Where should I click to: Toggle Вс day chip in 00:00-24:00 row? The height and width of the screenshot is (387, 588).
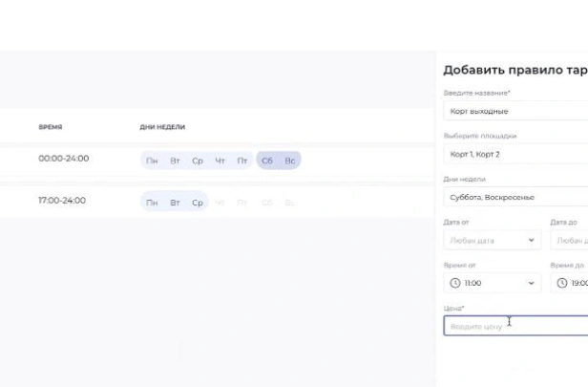click(290, 161)
